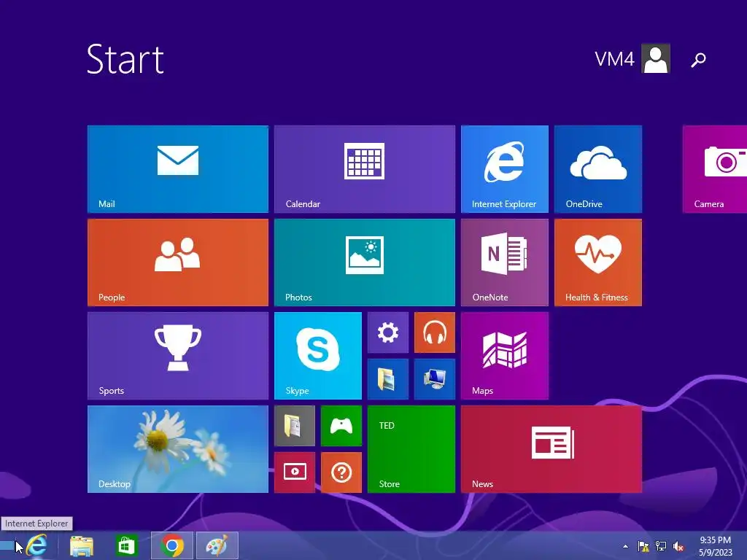Viewport: 747px width, 560px height.
Task: Open the Health & Fitness tile
Action: [x=598, y=262]
